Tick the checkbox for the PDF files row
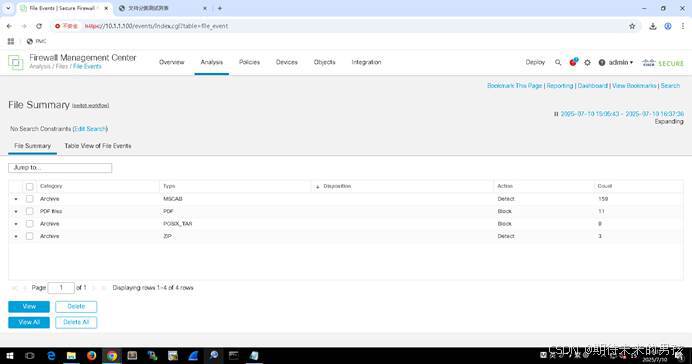Viewport: 692px width, 364px height. click(30, 211)
